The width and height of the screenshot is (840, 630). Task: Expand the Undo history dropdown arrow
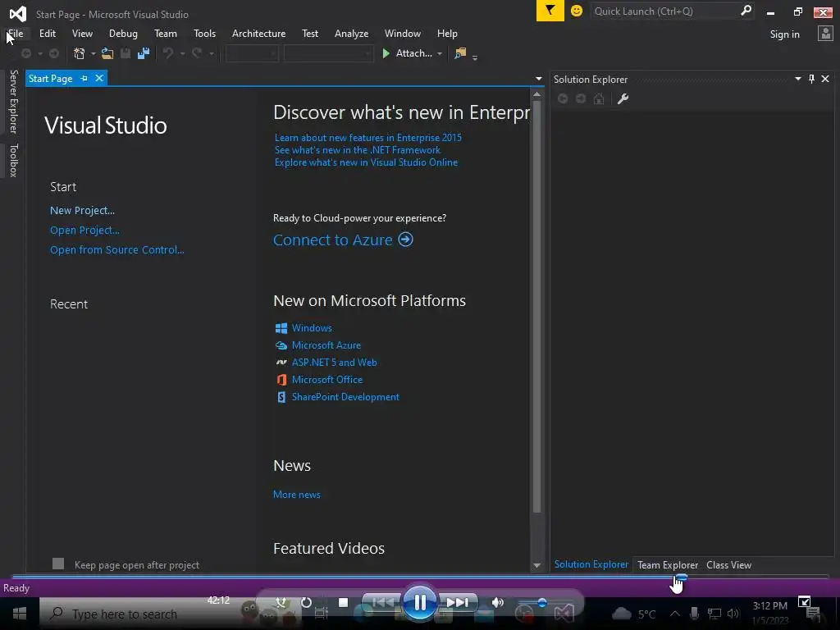pos(182,53)
